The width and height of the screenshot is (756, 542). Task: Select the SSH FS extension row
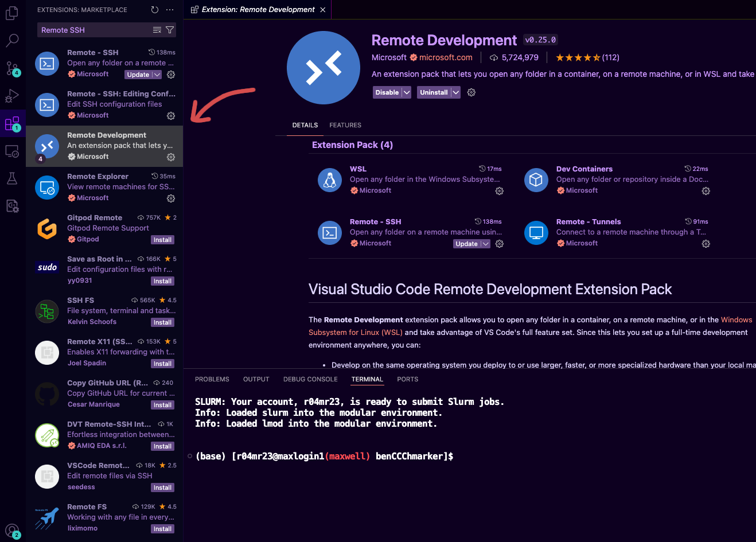pos(104,311)
